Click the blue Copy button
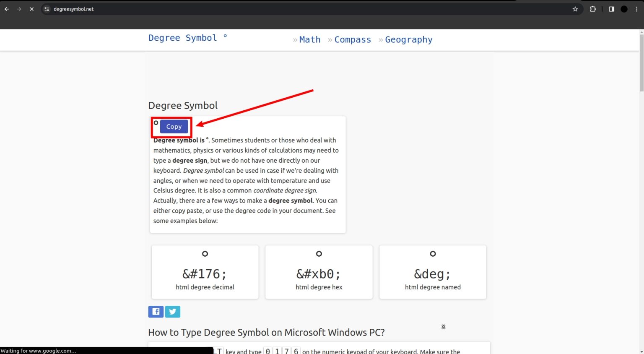 [x=174, y=127]
